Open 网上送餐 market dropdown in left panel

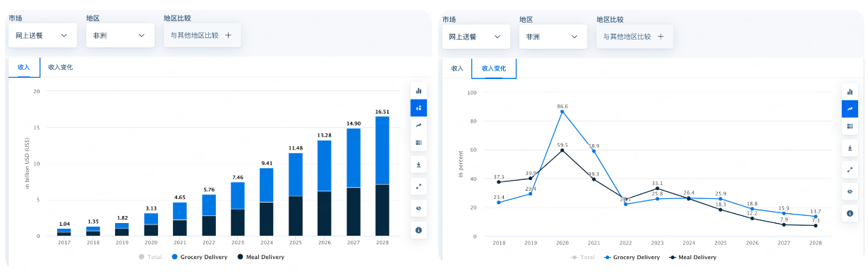[x=42, y=35]
